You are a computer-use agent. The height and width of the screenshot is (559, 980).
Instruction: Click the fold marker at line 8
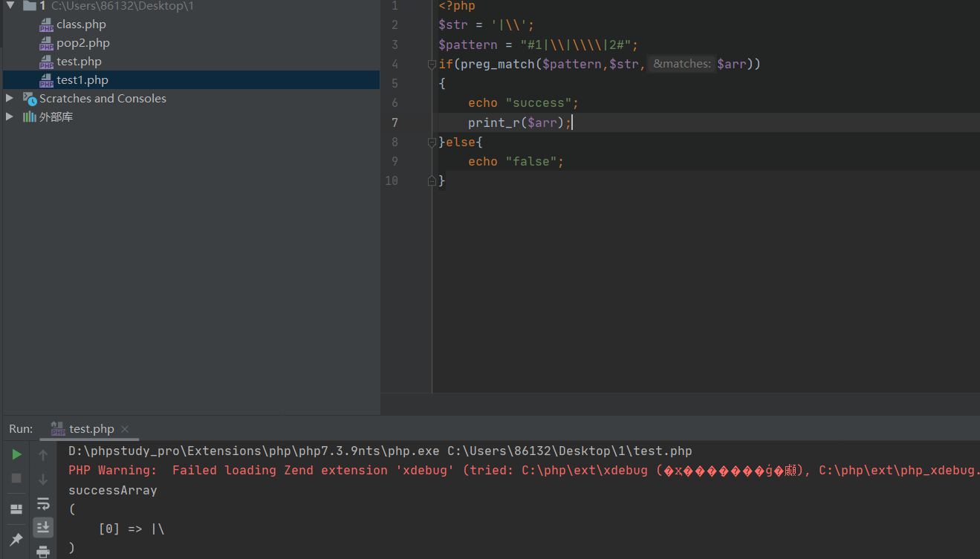(x=432, y=142)
